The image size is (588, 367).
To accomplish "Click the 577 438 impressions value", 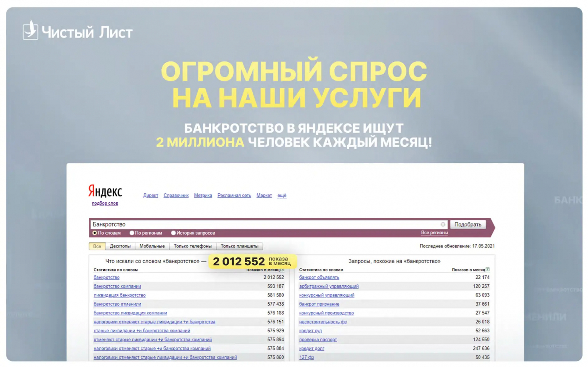I will click(x=276, y=304).
